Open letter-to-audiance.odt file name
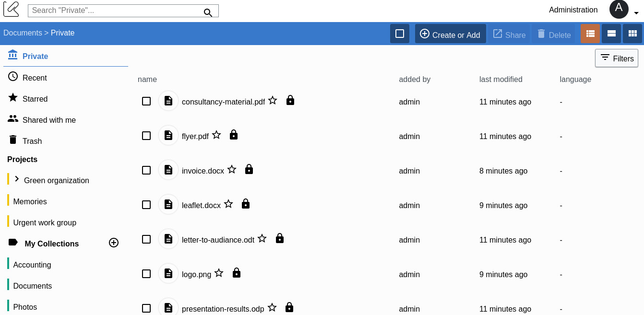Viewport: 644px width, 315px height. [218, 240]
